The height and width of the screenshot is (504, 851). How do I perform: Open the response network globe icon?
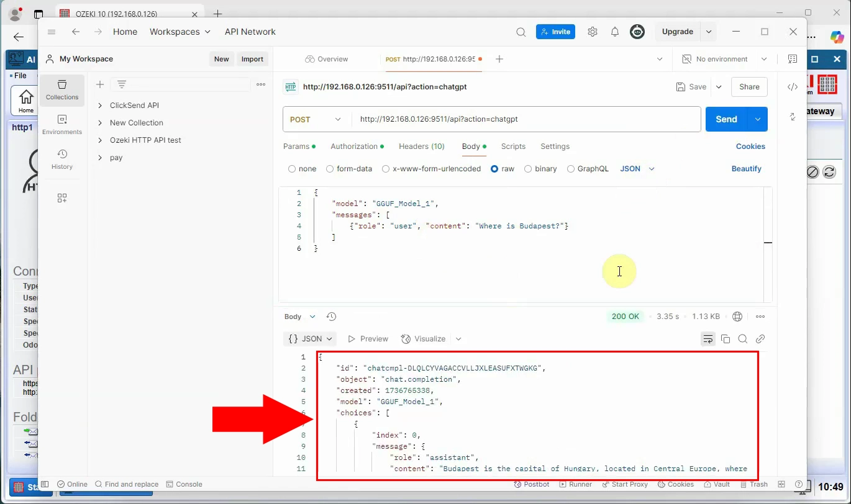(737, 317)
